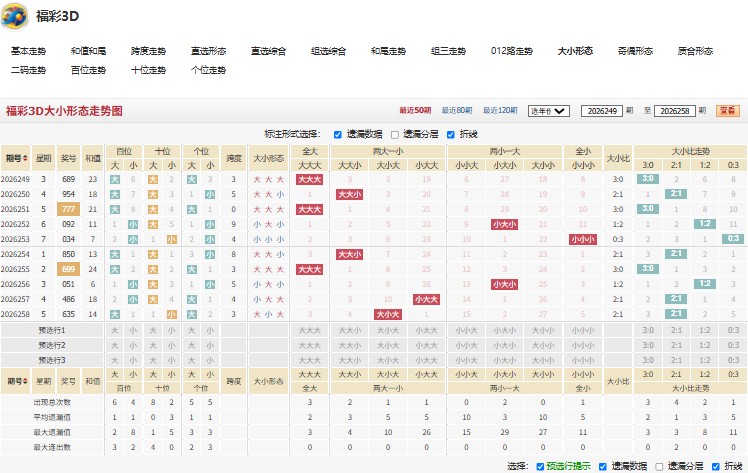Select 大小大 cell in 预选行3

point(388,360)
